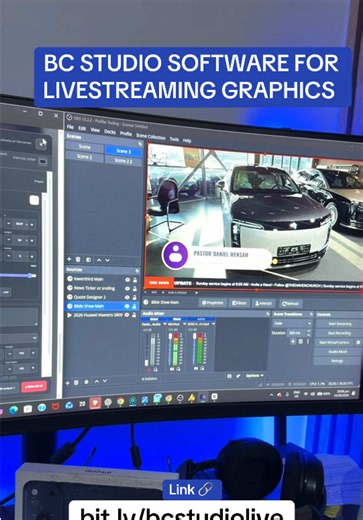Image resolution: width=363 pixels, height=520 pixels.
Task: Open Desktop Audio channel dropdown arrow
Action: click(x=164, y=324)
